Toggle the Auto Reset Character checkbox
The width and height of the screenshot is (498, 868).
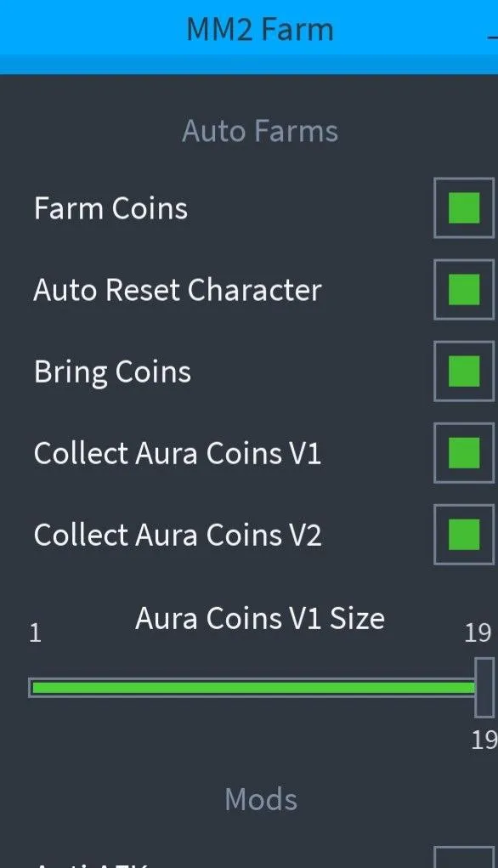[464, 290]
